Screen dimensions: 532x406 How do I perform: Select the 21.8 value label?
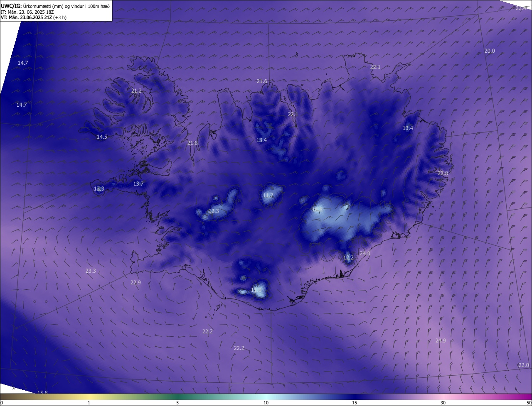[x=192, y=143]
